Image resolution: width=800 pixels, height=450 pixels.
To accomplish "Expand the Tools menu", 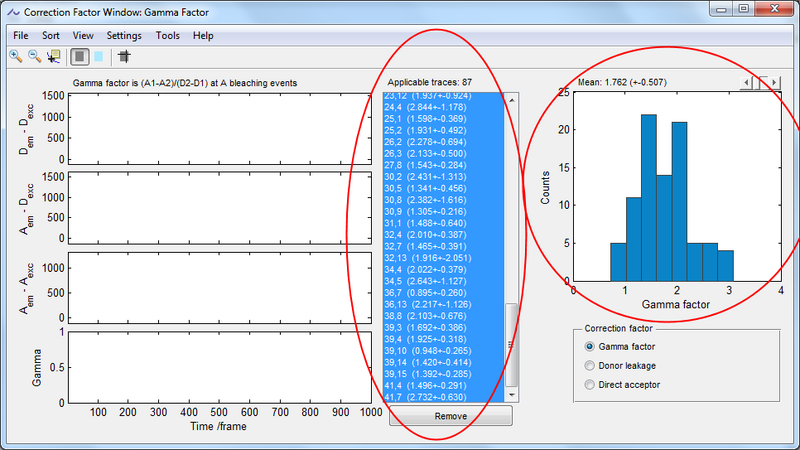I will [x=168, y=35].
